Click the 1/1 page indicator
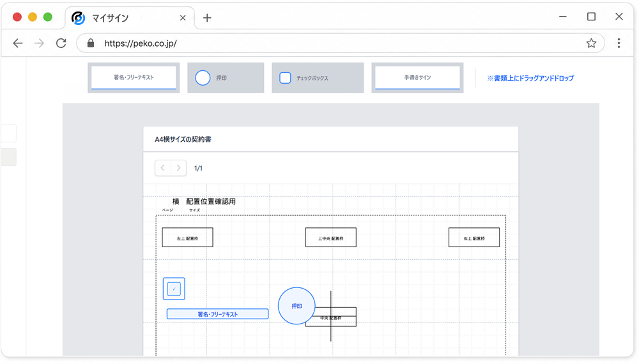This screenshot has height=364, width=639. tap(198, 169)
